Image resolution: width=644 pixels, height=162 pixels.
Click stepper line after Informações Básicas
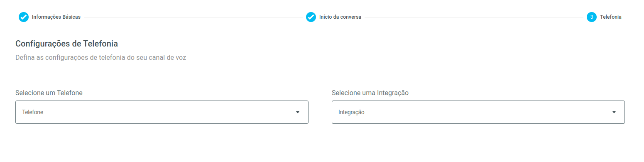point(193,17)
